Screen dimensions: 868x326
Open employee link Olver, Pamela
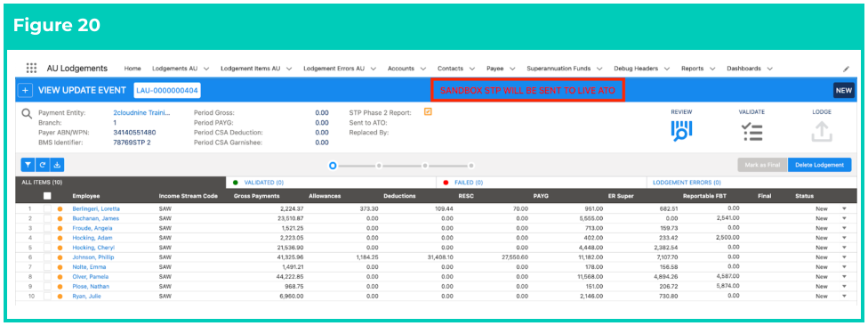tap(90, 277)
